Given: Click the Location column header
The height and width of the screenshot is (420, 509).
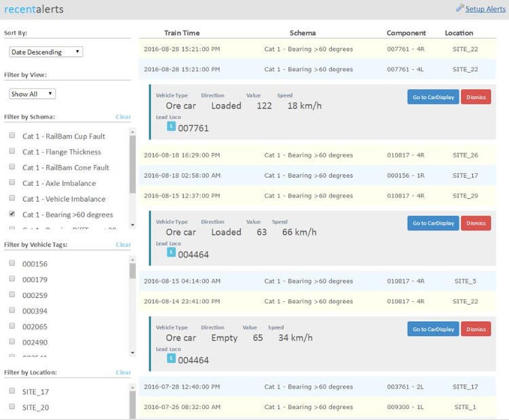Looking at the screenshot, I should 459,33.
